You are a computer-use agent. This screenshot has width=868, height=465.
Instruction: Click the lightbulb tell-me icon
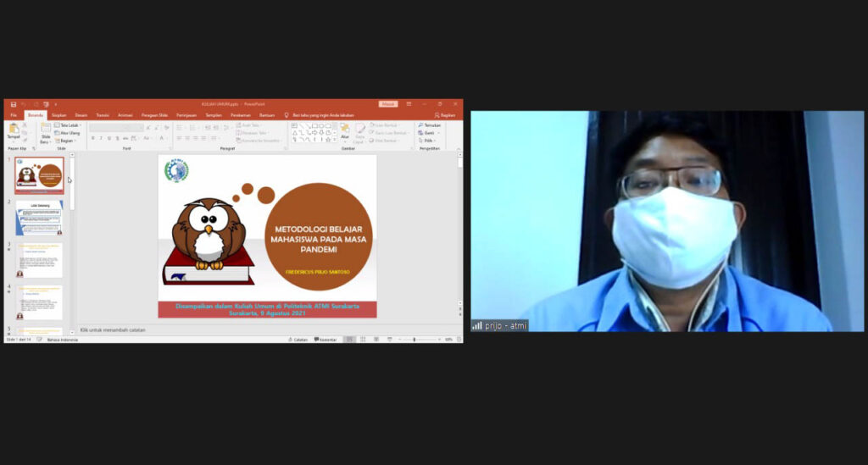tap(287, 115)
